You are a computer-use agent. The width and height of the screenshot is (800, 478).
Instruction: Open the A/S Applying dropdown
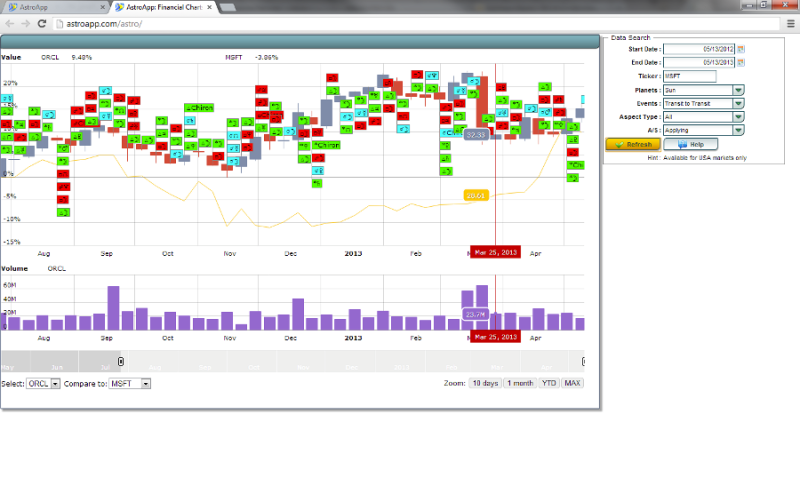tap(738, 130)
